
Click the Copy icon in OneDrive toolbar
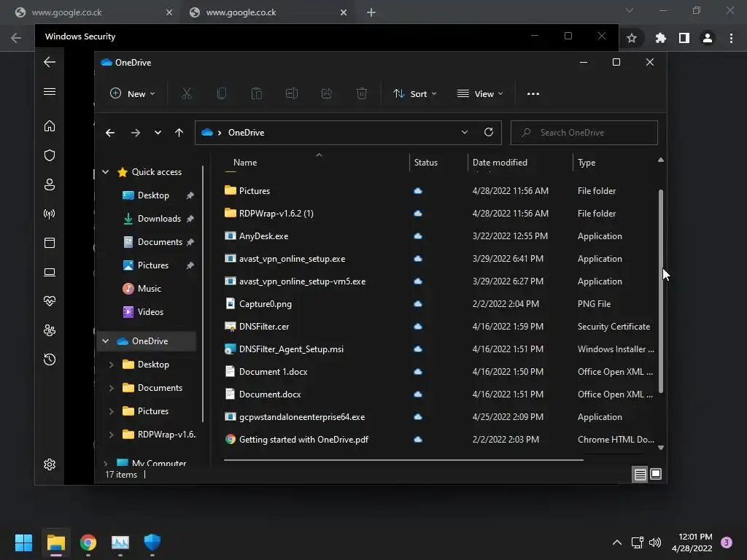222,94
